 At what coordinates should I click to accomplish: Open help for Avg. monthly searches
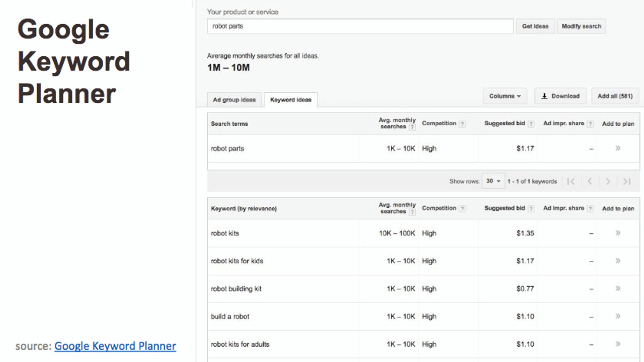click(x=412, y=127)
